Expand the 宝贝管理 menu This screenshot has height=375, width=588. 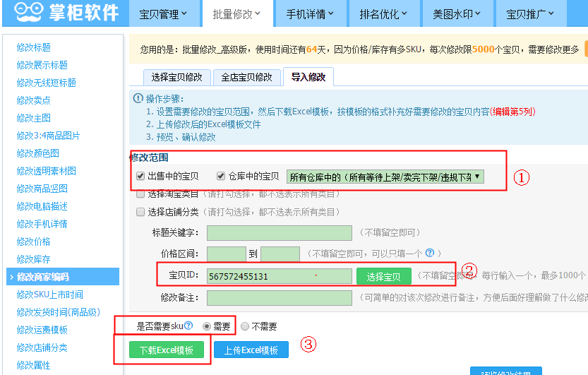point(163,13)
